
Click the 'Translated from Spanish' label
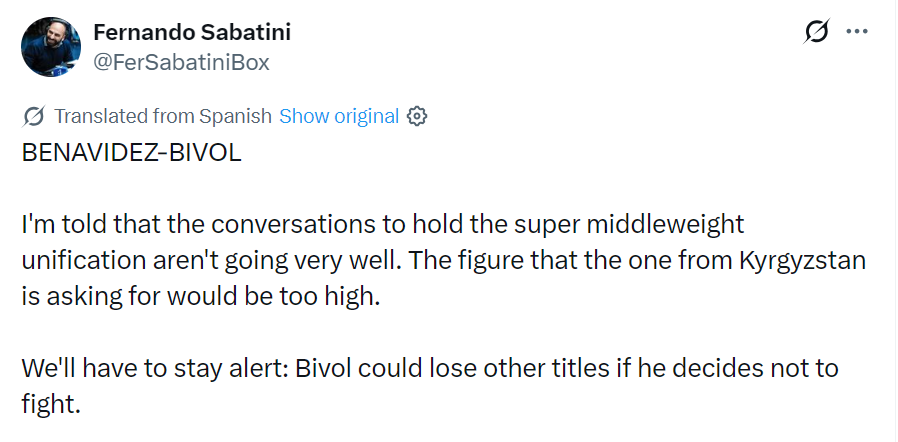[x=163, y=116]
